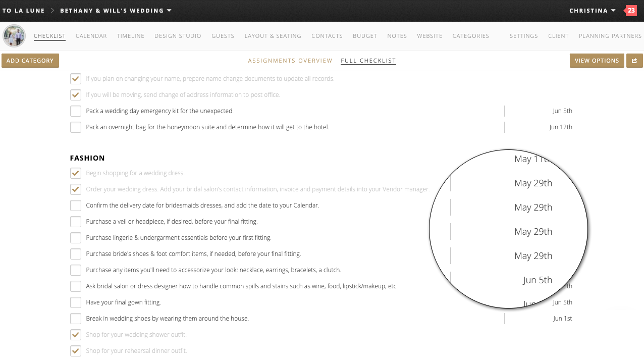Click the Add Category button
644x360 pixels.
(30, 61)
